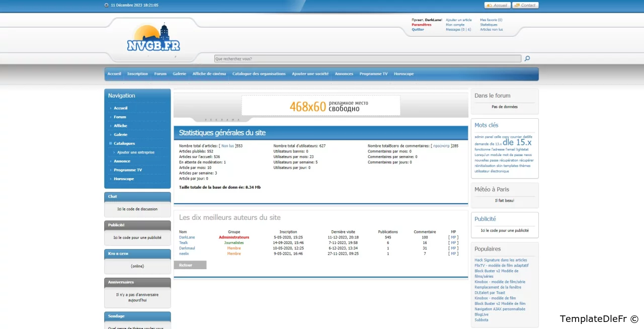
Task: Open Programme TV in top menu bar
Action: (373, 74)
